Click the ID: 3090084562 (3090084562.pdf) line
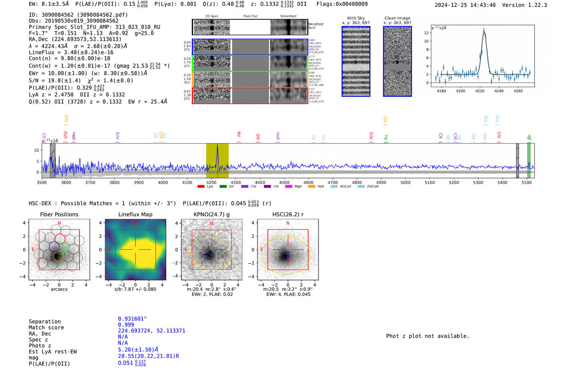The height and width of the screenshot is (392, 576). pos(78,15)
